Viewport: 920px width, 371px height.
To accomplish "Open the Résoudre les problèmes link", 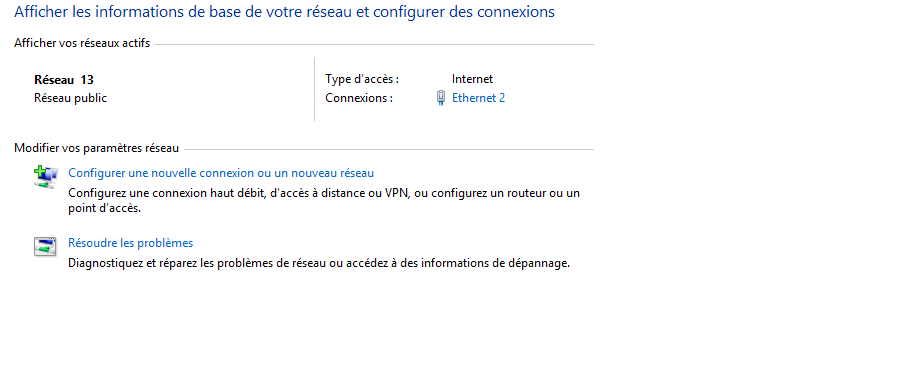I will 131,243.
